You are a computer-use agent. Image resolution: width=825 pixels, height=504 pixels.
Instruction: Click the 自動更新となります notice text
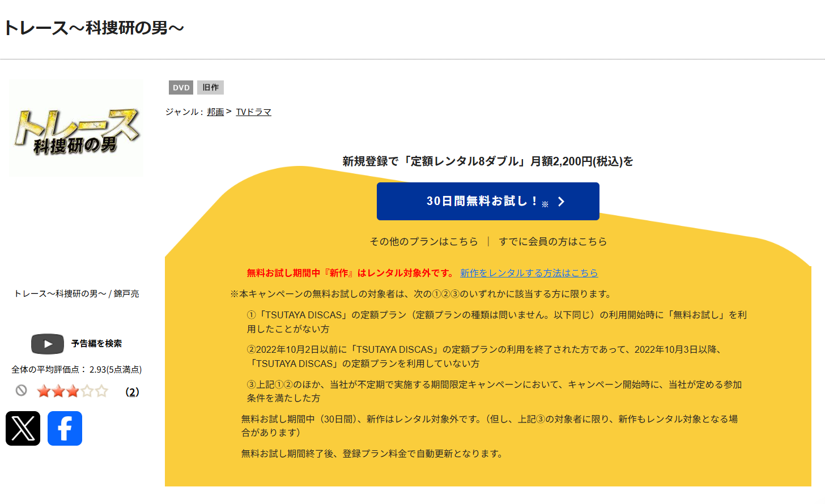pyautogui.click(x=373, y=454)
